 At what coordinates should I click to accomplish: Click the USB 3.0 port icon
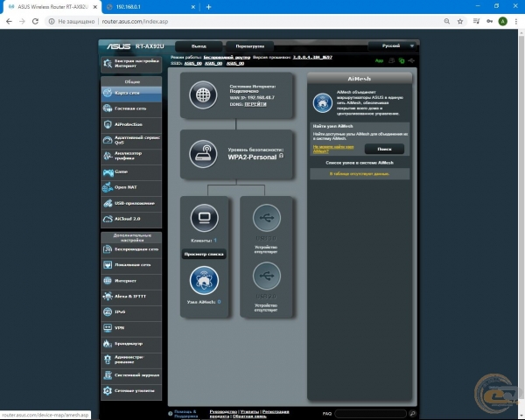click(267, 218)
